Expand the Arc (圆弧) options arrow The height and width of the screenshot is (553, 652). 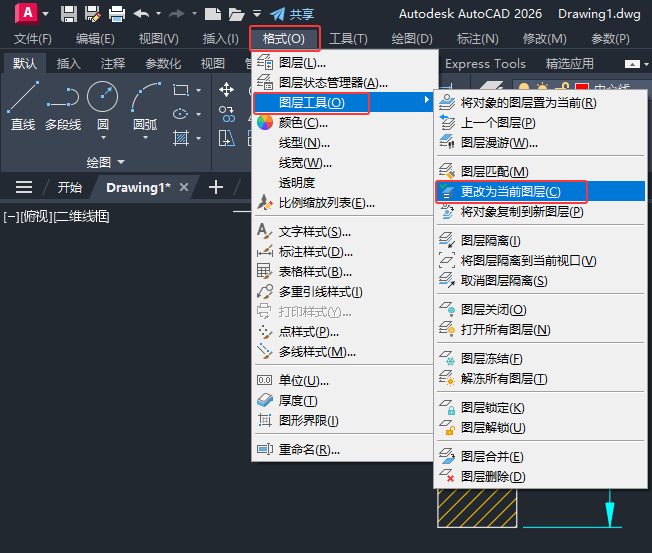(145, 138)
